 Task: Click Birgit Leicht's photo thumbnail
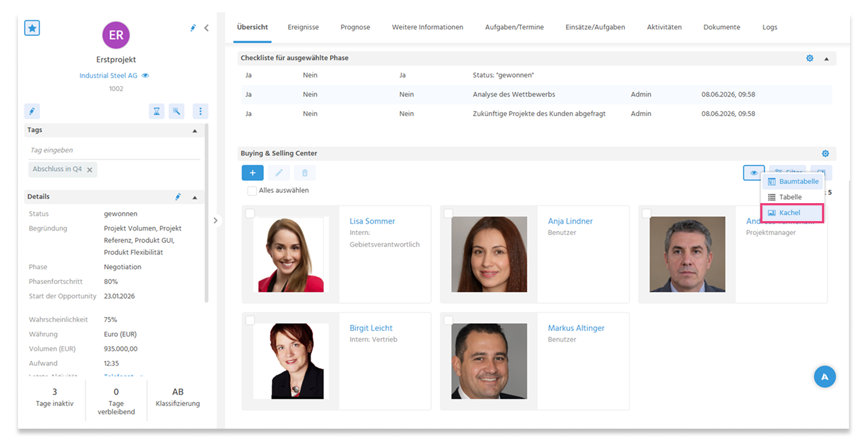click(x=291, y=361)
